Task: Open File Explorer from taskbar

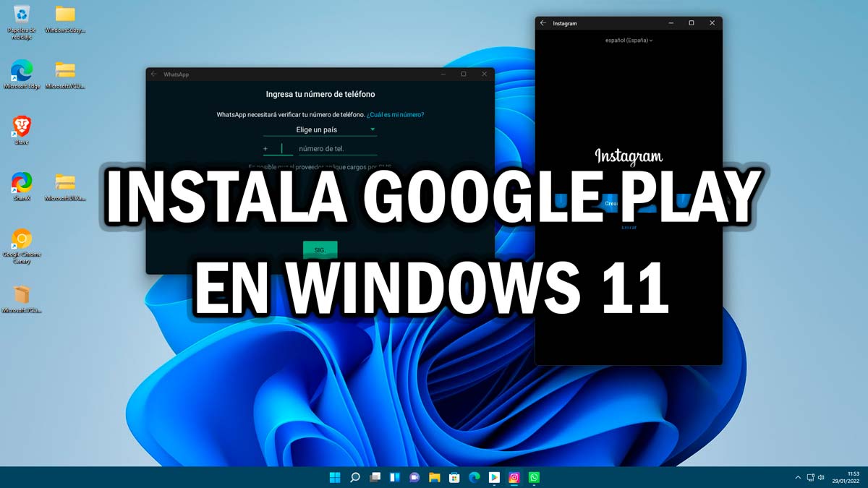Action: click(435, 477)
